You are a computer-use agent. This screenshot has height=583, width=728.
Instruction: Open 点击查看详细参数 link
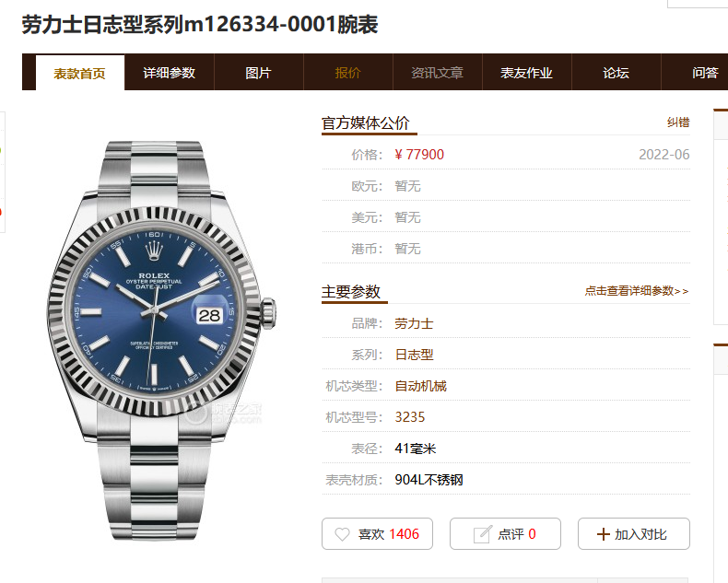[x=637, y=291]
